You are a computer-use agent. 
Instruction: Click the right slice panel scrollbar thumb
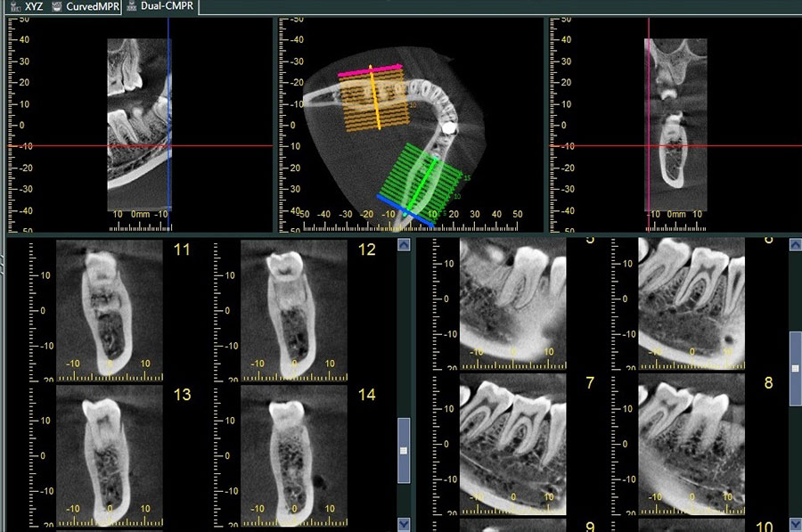coord(795,367)
